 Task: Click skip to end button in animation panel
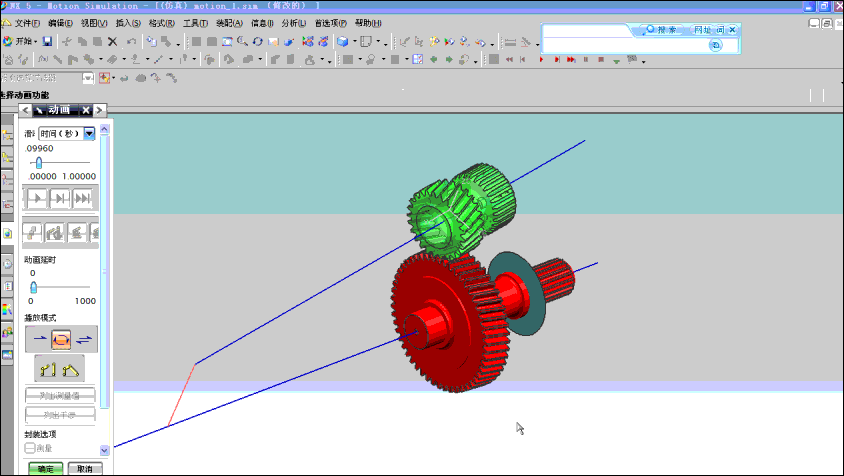83,199
